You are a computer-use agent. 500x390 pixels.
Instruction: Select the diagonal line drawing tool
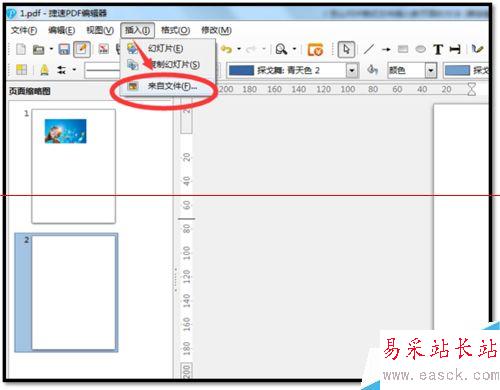click(369, 49)
